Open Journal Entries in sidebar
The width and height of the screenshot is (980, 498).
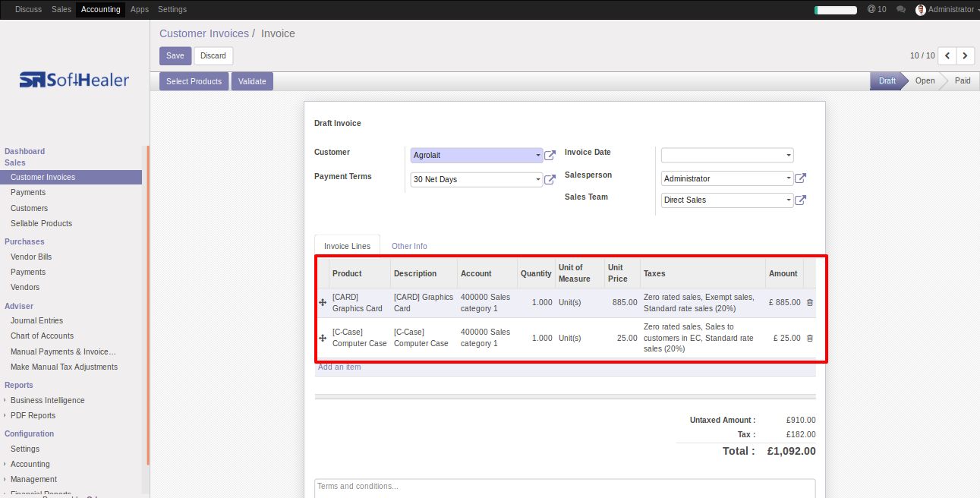click(x=36, y=320)
